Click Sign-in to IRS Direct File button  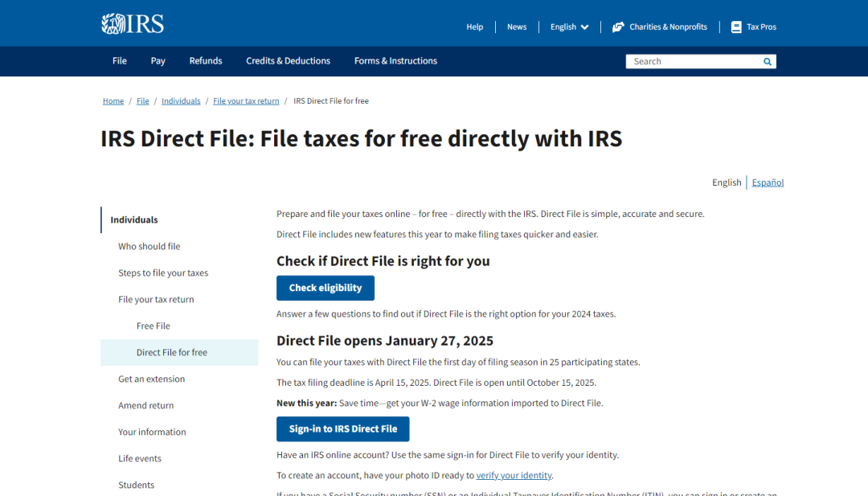[343, 429]
